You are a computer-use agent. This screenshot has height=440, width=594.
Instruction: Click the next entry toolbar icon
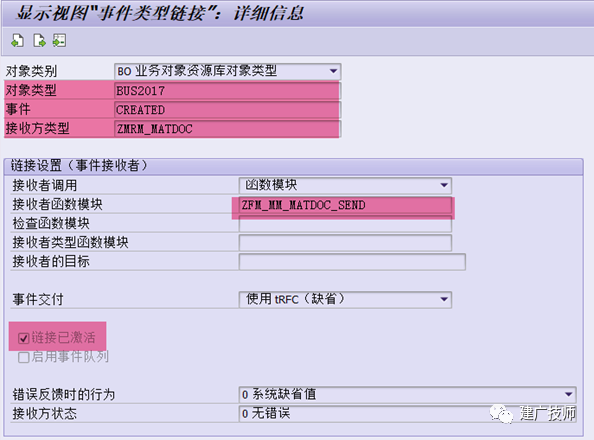tap(39, 40)
